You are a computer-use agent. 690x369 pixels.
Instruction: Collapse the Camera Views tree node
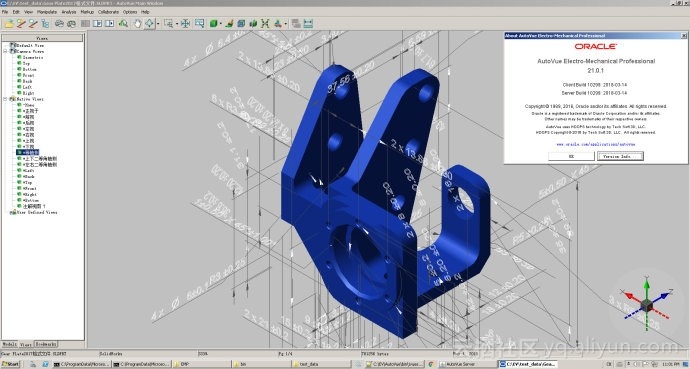pos(5,51)
